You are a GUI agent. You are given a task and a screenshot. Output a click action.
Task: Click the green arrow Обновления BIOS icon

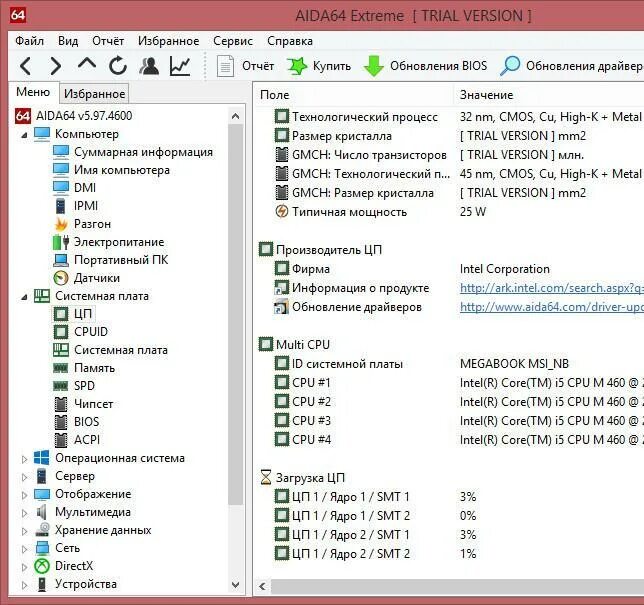point(373,66)
